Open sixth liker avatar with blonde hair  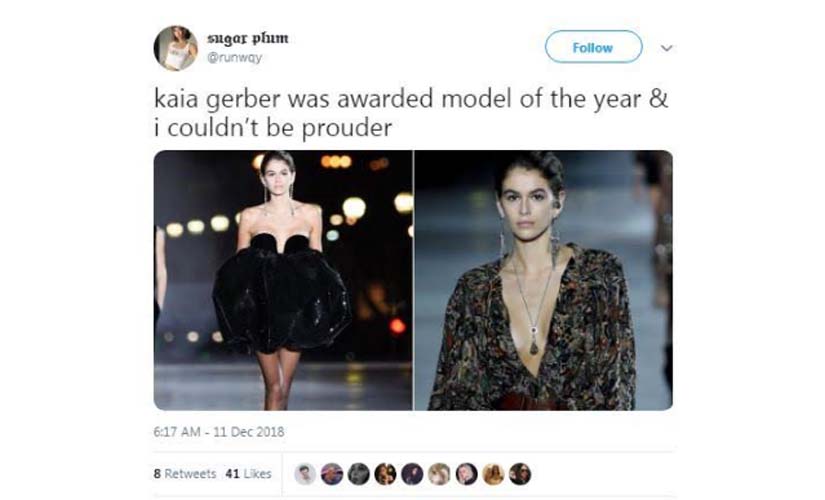pos(439,474)
